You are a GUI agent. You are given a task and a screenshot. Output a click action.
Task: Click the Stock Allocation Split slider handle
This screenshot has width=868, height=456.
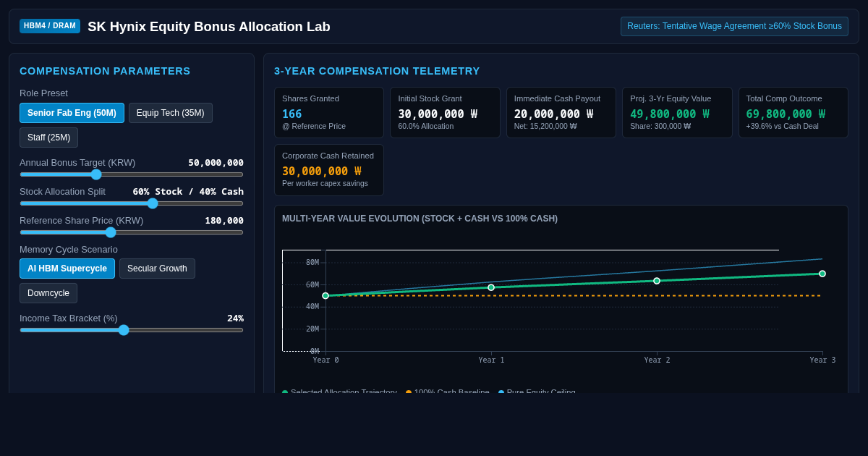click(153, 203)
